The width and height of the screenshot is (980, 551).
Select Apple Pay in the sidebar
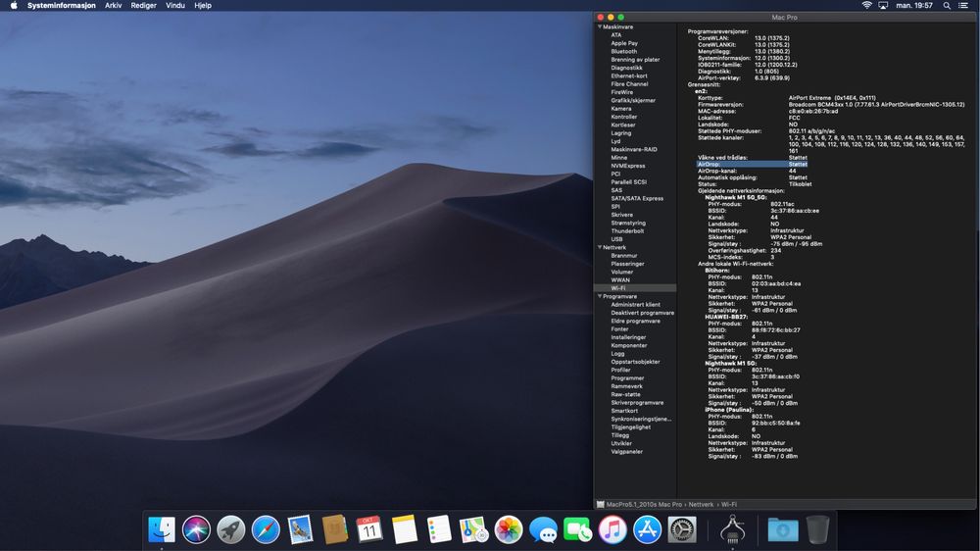624,43
